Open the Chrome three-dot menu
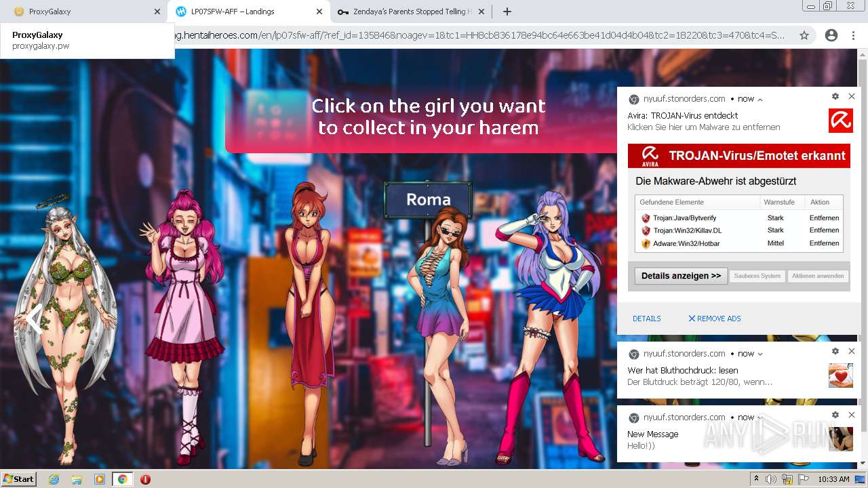Viewport: 868px width, 488px height. point(853,35)
